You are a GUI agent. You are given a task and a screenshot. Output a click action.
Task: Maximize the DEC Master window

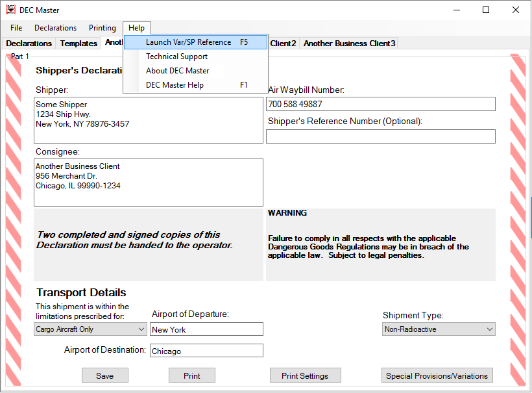tap(486, 10)
